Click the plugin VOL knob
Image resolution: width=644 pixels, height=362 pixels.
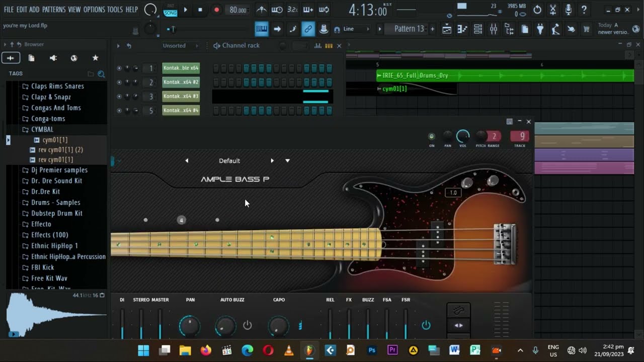(463, 136)
